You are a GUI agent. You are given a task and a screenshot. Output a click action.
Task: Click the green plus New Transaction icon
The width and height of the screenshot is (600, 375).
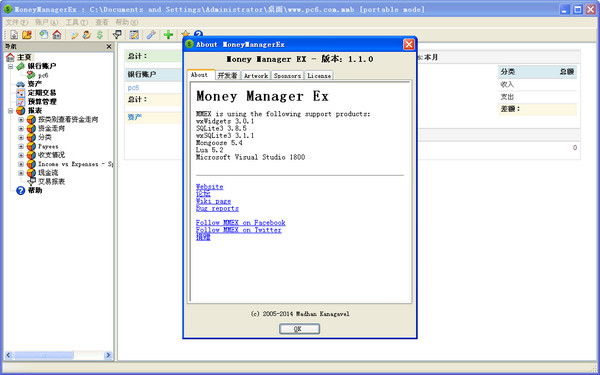click(168, 35)
